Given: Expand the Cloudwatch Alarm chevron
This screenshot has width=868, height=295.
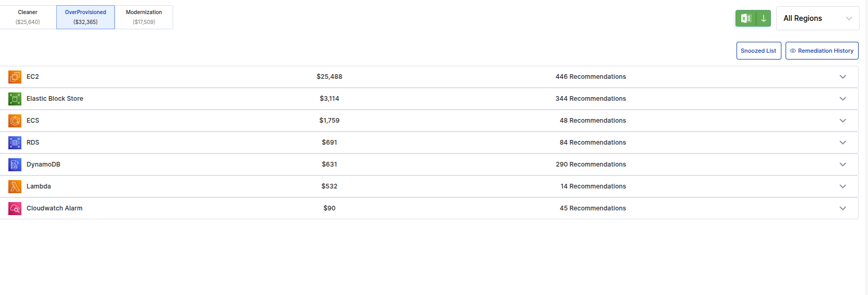Looking at the screenshot, I should pos(842,208).
